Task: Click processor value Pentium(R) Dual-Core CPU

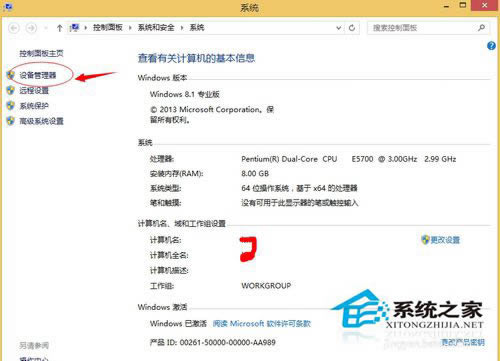Action: click(289, 159)
